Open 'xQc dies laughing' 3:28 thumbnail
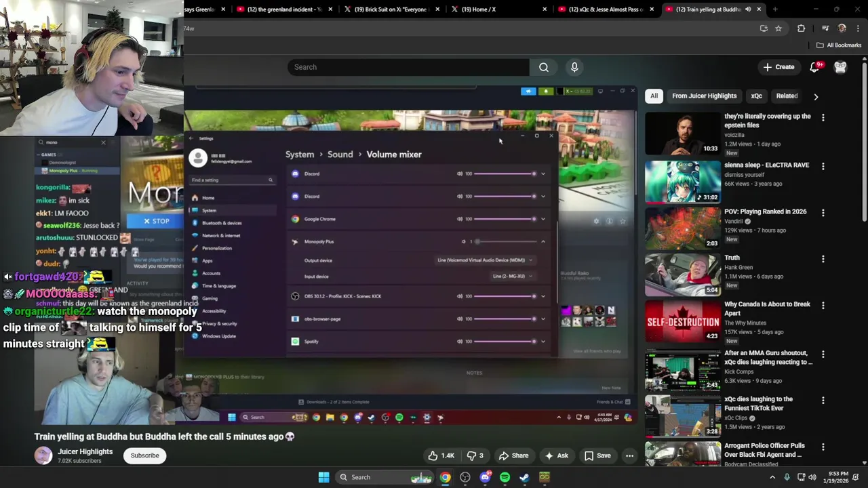Image resolution: width=868 pixels, height=488 pixels. 683,415
